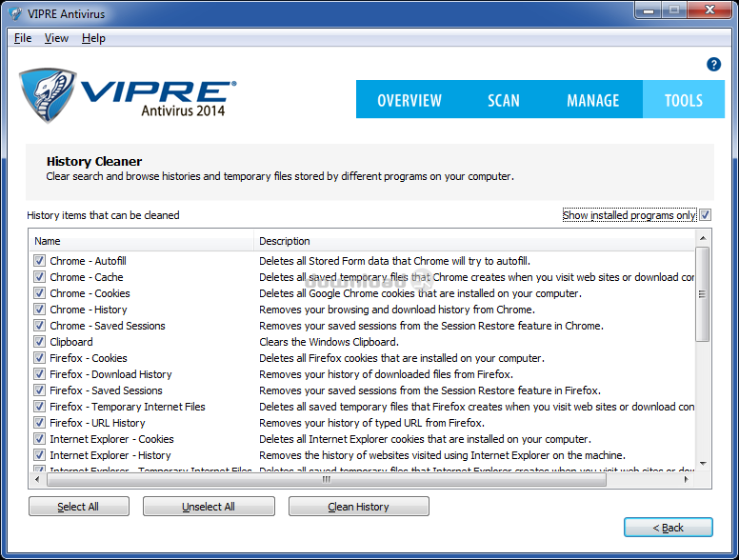
Task: Open the View menu
Action: point(56,38)
